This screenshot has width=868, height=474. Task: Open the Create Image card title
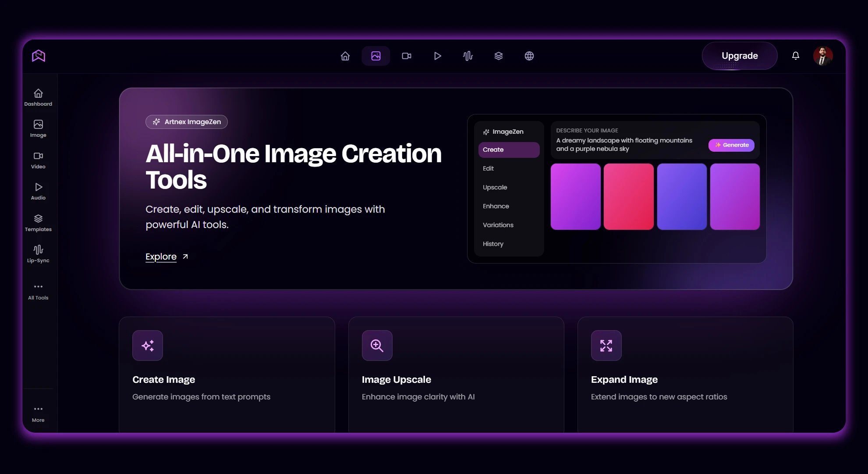pyautogui.click(x=164, y=380)
